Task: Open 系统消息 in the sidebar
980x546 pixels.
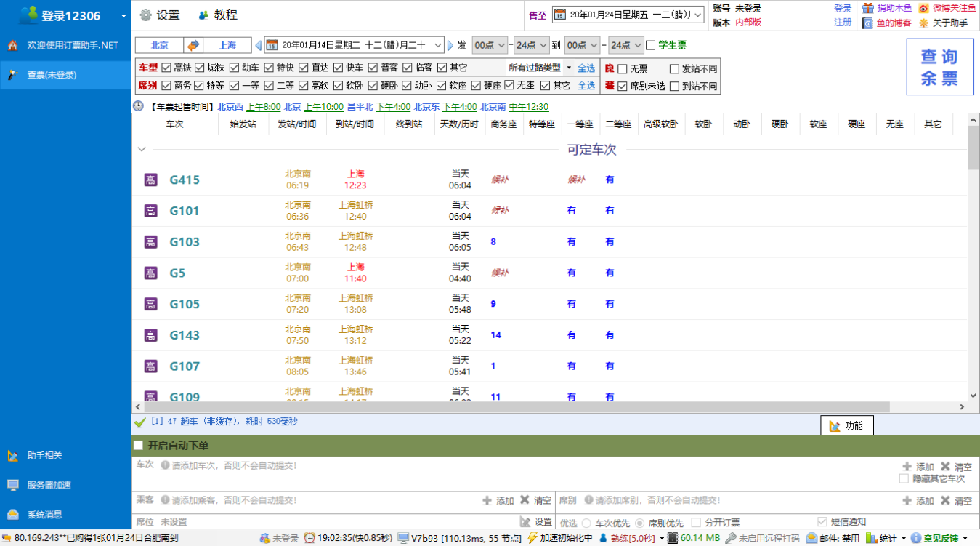Action: tap(65, 515)
